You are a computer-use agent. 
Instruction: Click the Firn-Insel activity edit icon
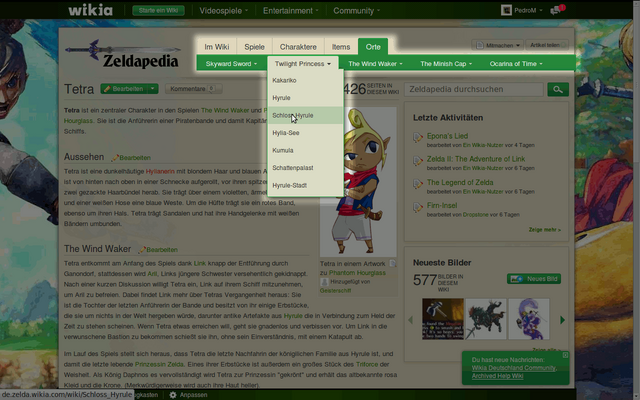tap(418, 207)
